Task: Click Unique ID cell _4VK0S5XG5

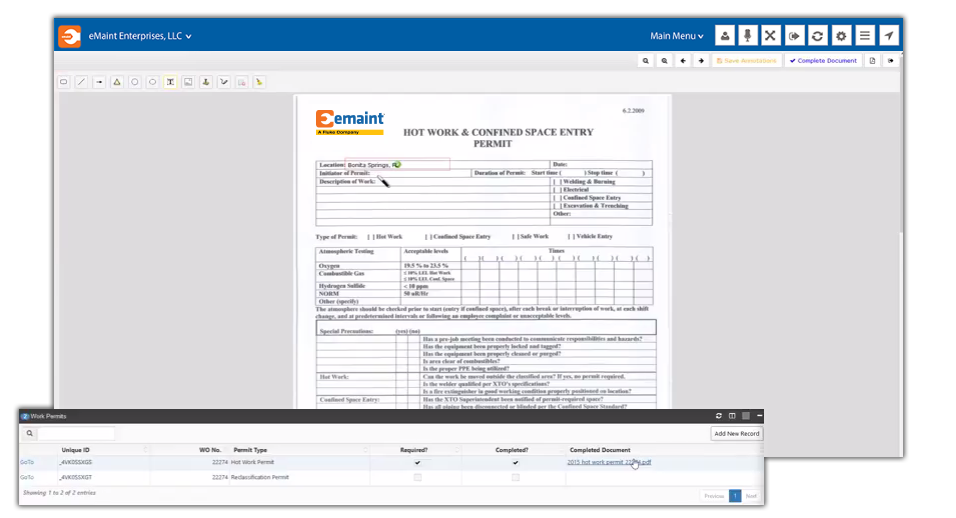Action: 76,462
